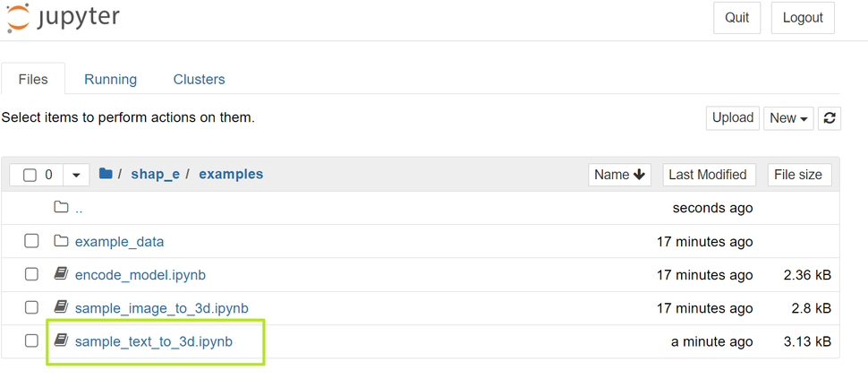
Task: Click the example_data folder icon
Action: pyautogui.click(x=61, y=241)
